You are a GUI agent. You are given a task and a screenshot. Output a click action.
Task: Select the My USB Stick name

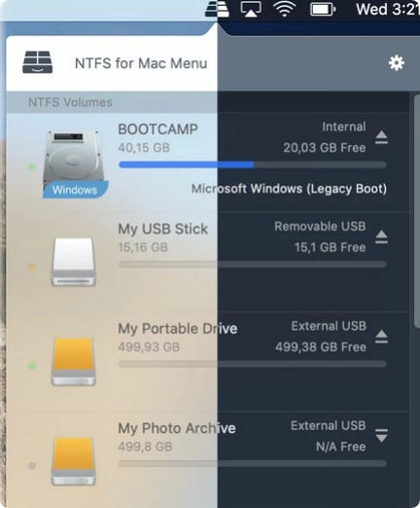pos(162,229)
